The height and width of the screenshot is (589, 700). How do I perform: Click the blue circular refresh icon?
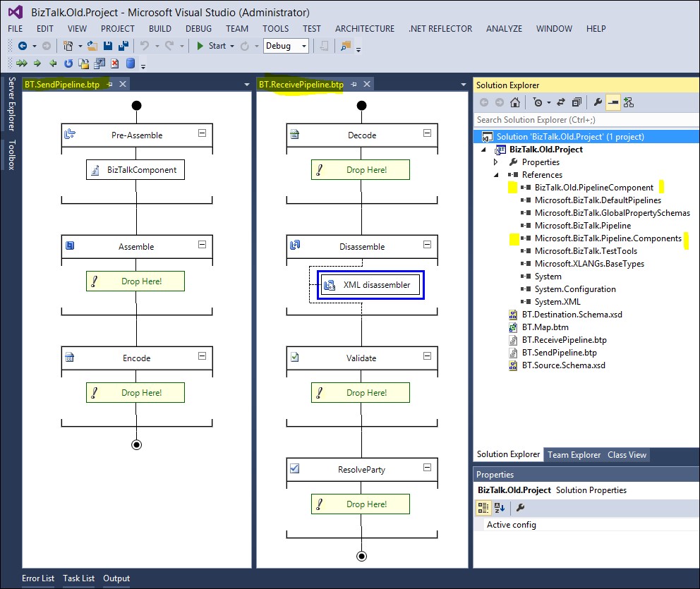tap(68, 63)
